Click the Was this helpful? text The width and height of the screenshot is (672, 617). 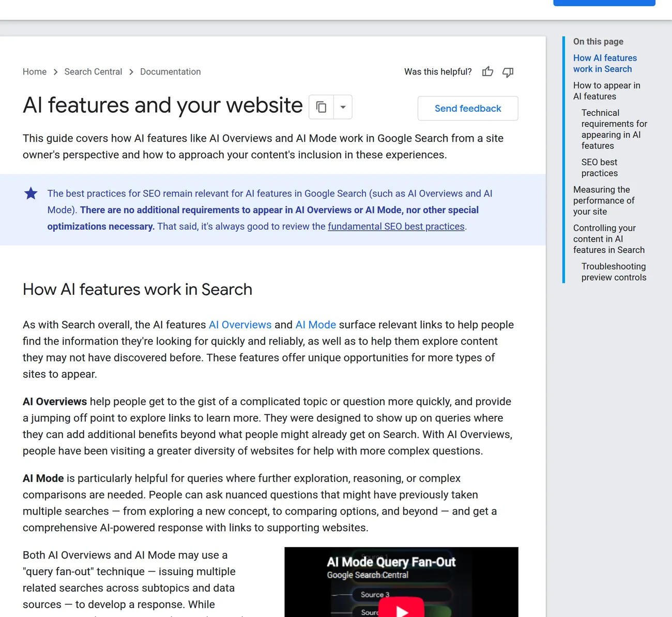pyautogui.click(x=438, y=72)
